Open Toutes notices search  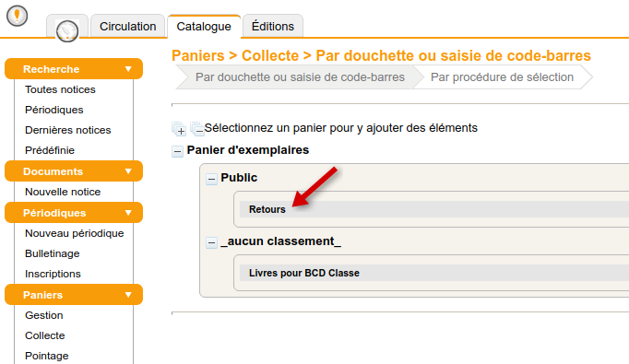pos(60,89)
